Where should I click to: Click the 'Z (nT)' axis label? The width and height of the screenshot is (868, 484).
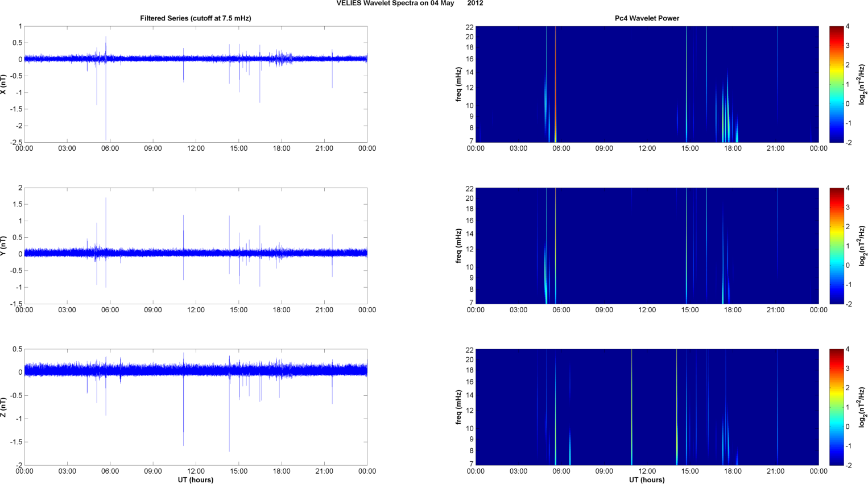click(3, 407)
